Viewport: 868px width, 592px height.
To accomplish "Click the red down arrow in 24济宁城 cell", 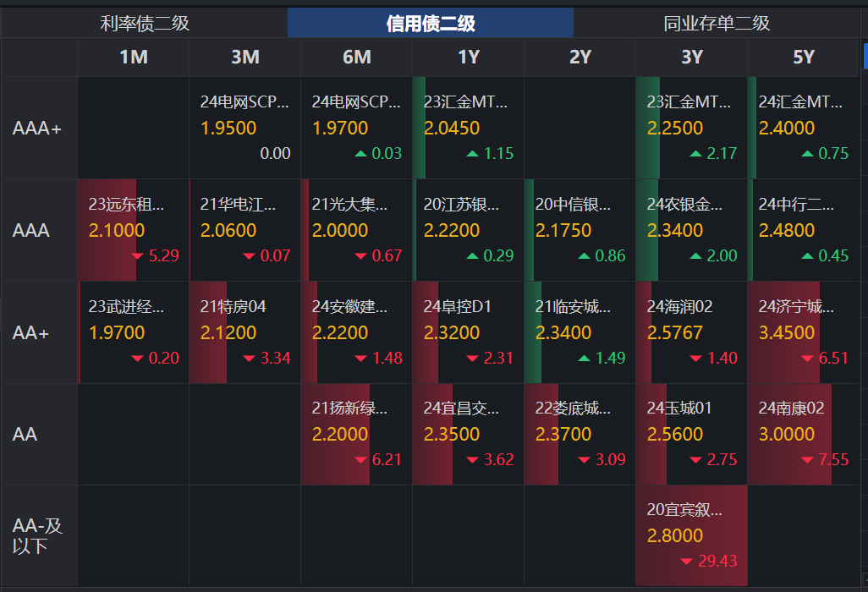I will pos(808,358).
